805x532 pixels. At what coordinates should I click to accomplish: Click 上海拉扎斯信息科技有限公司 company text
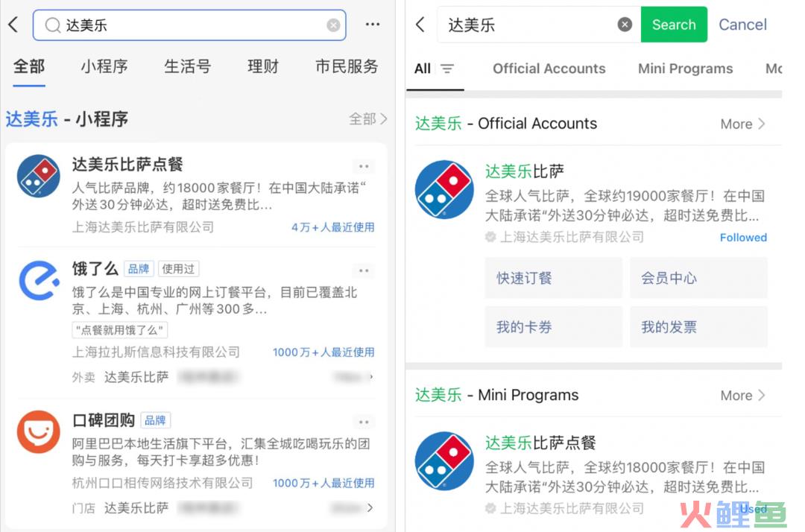click(156, 352)
